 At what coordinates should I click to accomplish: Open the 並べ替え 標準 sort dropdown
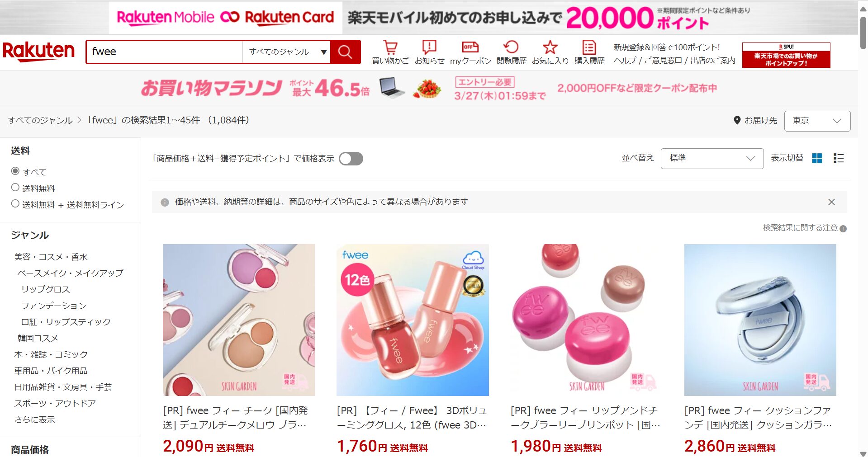point(712,159)
